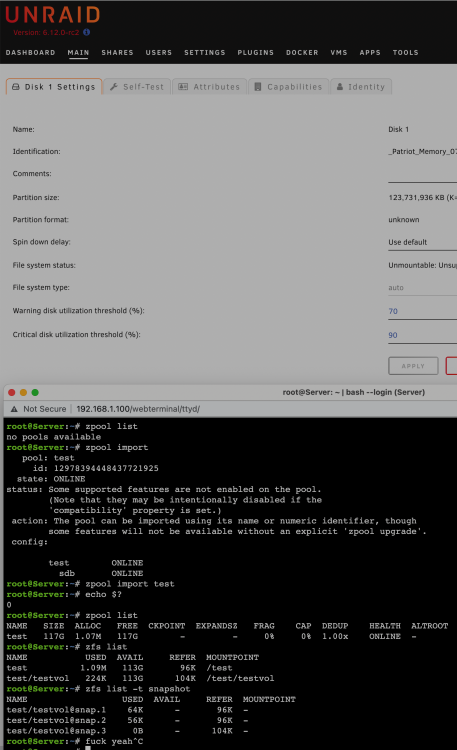Click the 'sdb' device in pool config

(67, 574)
